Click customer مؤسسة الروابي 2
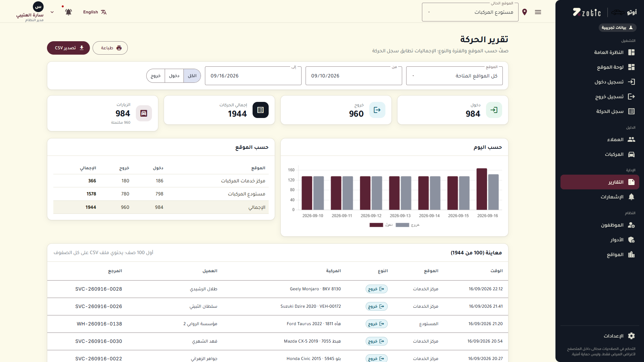The image size is (644, 362). click(200, 324)
